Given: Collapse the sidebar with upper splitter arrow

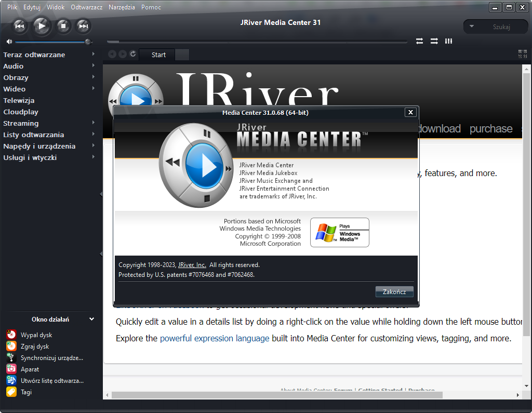Looking at the screenshot, I should 101,194.
